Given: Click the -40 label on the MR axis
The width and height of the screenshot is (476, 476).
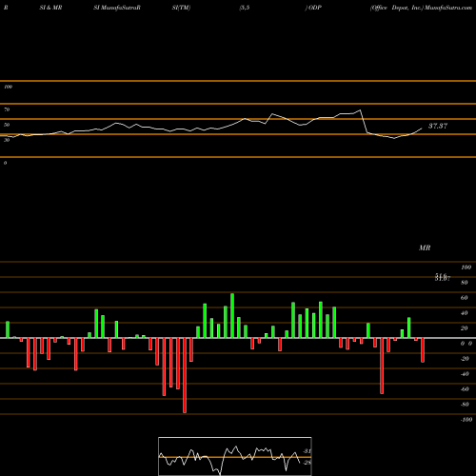Looking at the screenshot, I should tap(465, 374).
